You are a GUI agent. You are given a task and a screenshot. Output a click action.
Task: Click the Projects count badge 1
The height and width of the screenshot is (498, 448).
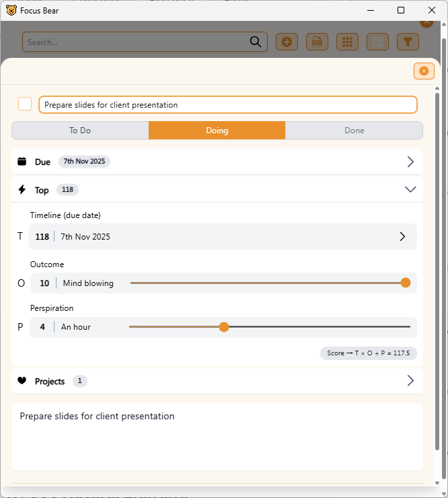79,380
